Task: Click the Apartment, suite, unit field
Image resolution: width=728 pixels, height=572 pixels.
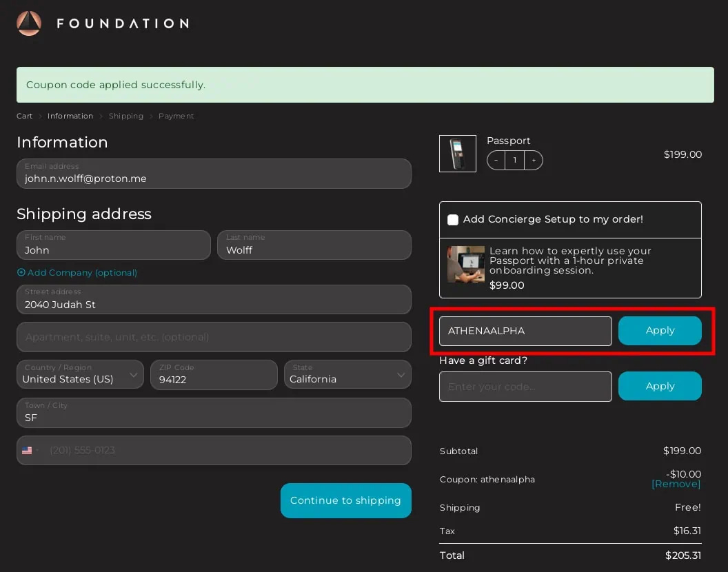Action: [214, 337]
